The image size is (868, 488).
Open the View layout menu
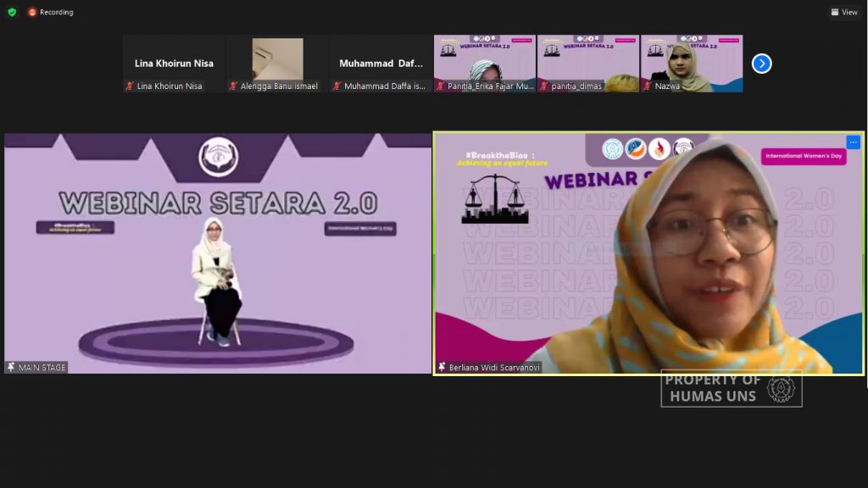[843, 12]
